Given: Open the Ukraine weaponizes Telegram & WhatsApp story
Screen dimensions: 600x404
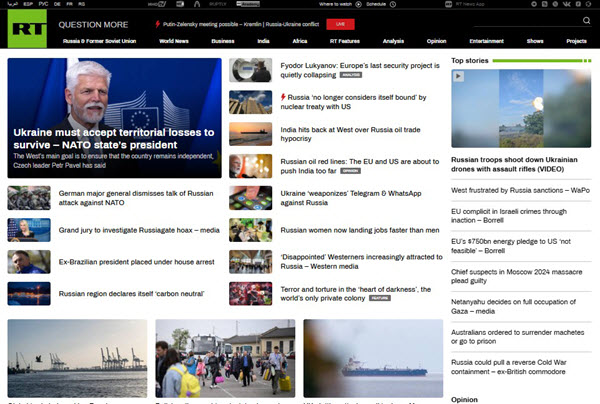Looking at the screenshot, I should [x=351, y=198].
